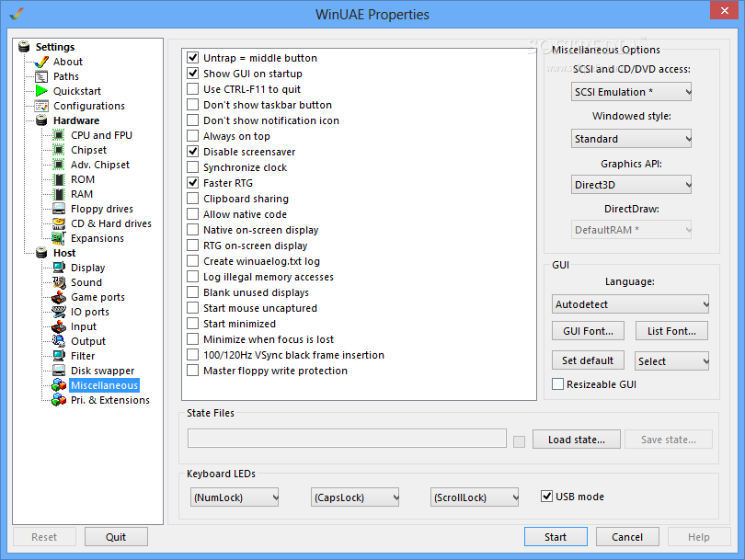Enable Resizeable GUI checkbox
The height and width of the screenshot is (560, 745).
pos(557,384)
